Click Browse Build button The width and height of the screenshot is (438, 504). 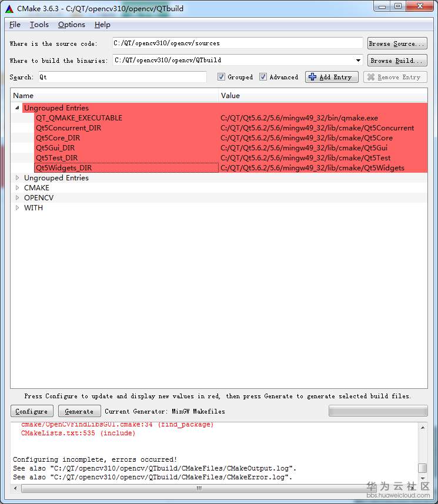point(397,61)
